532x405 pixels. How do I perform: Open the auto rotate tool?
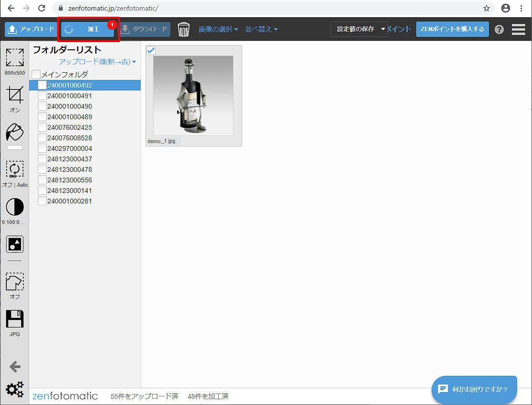click(x=14, y=169)
